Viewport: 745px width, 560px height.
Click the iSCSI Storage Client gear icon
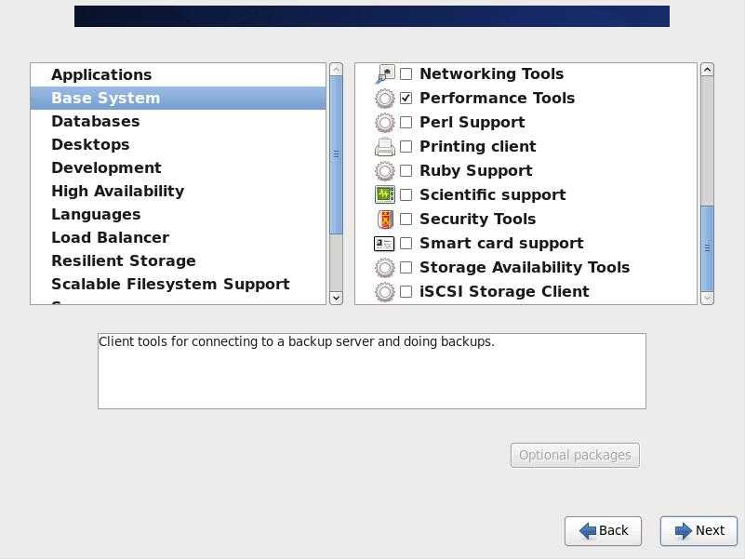pyautogui.click(x=385, y=292)
